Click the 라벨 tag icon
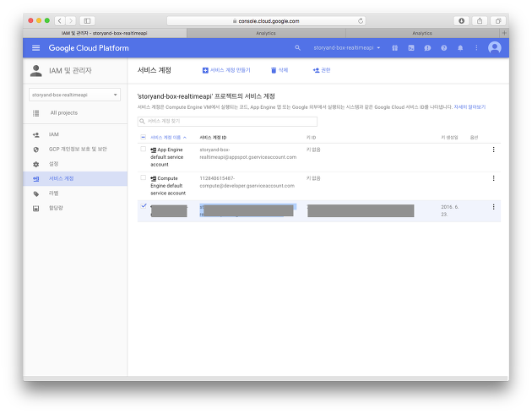 coord(35,193)
